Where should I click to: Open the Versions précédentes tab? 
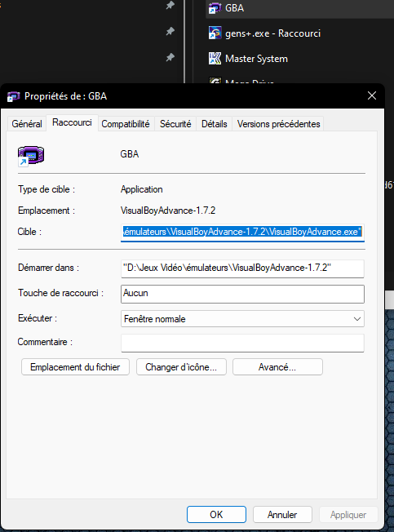(x=278, y=124)
